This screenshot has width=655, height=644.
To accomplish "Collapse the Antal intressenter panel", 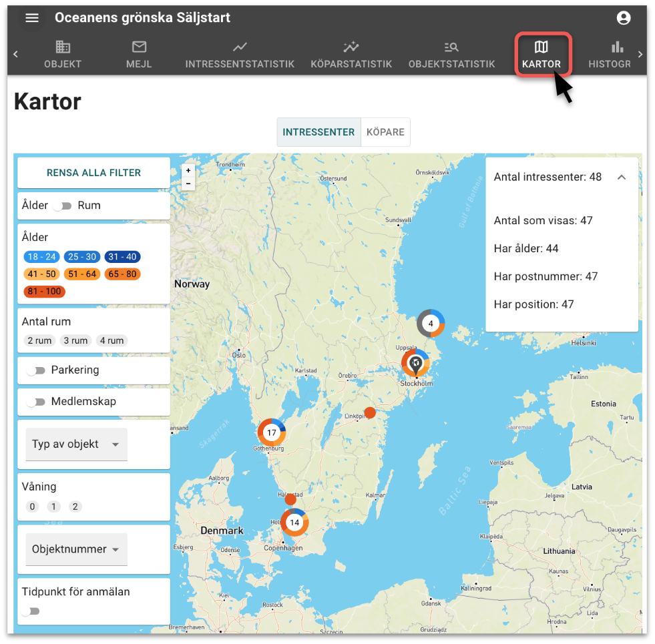I will [x=622, y=177].
